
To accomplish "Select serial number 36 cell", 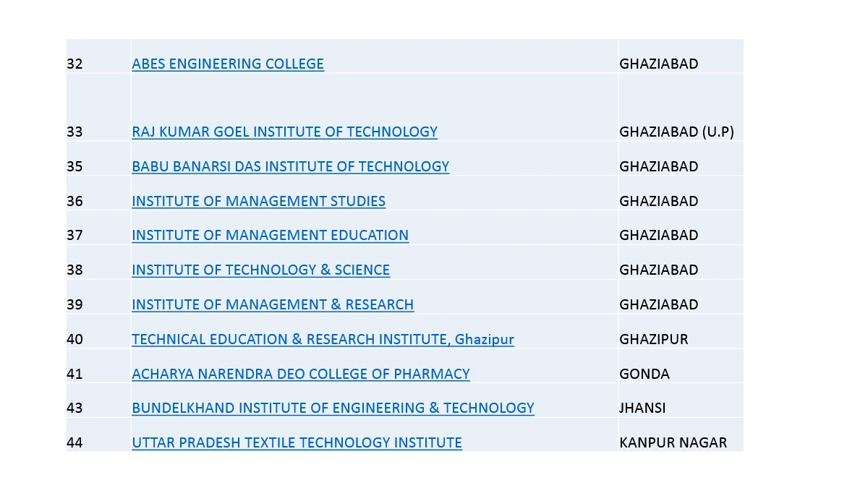I will coord(75,201).
